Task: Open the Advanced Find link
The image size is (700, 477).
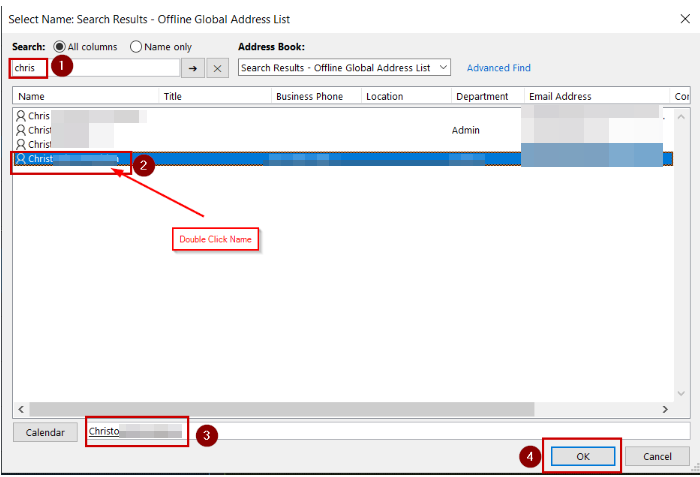Action: (x=498, y=68)
